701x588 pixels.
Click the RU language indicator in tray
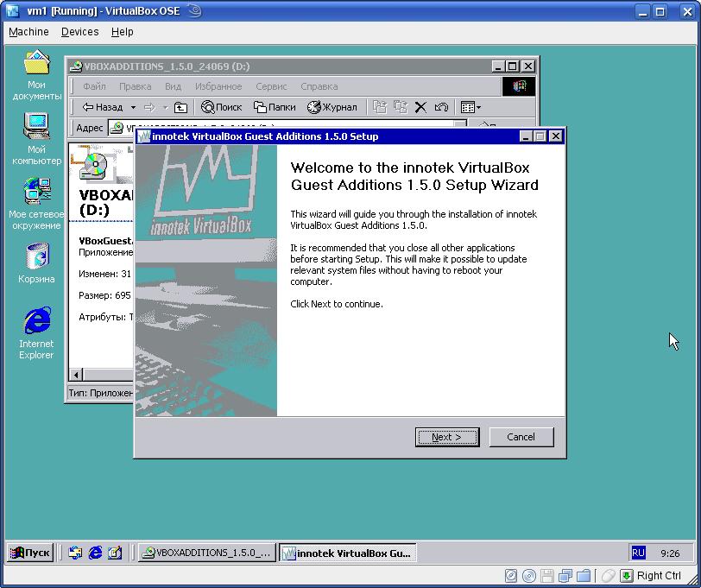638,553
